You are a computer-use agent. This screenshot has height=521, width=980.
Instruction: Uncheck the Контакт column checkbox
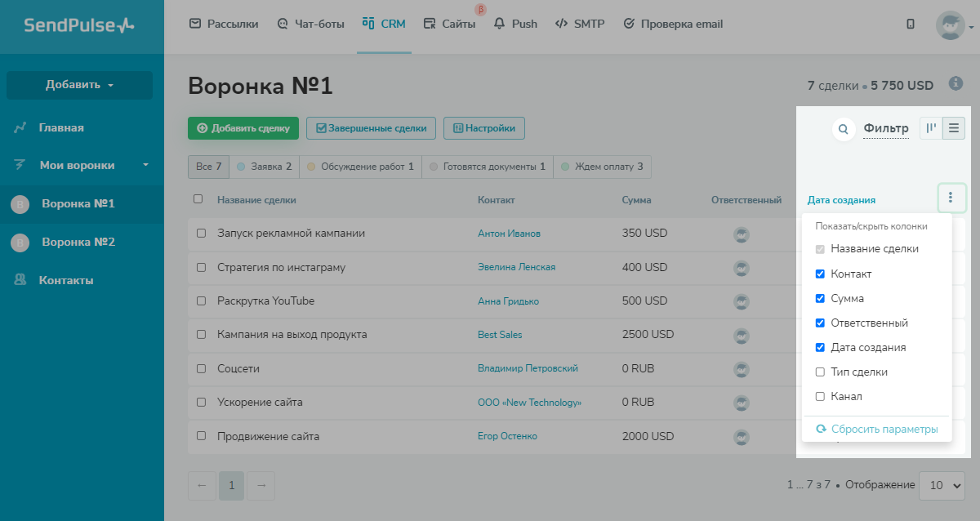pyautogui.click(x=820, y=274)
